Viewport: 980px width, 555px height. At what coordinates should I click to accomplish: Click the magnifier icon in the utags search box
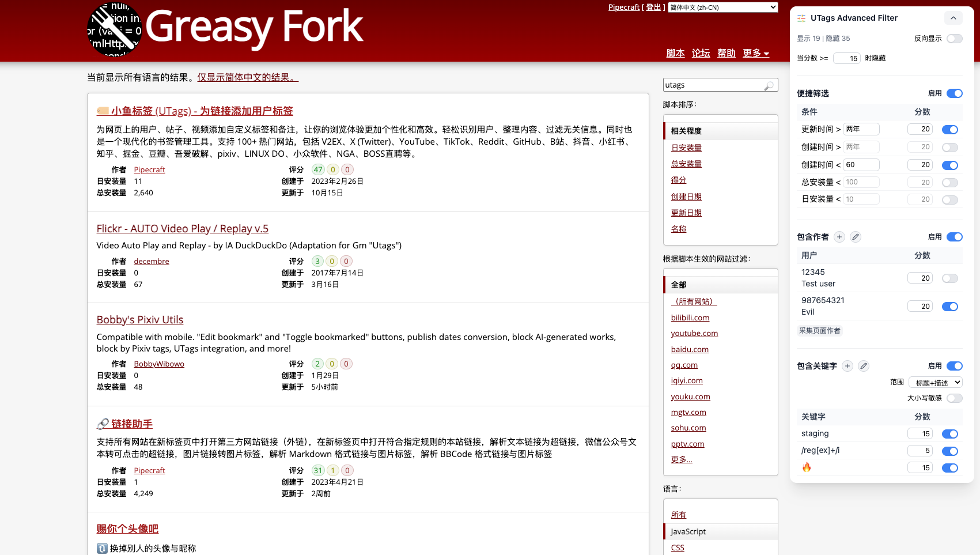[769, 85]
